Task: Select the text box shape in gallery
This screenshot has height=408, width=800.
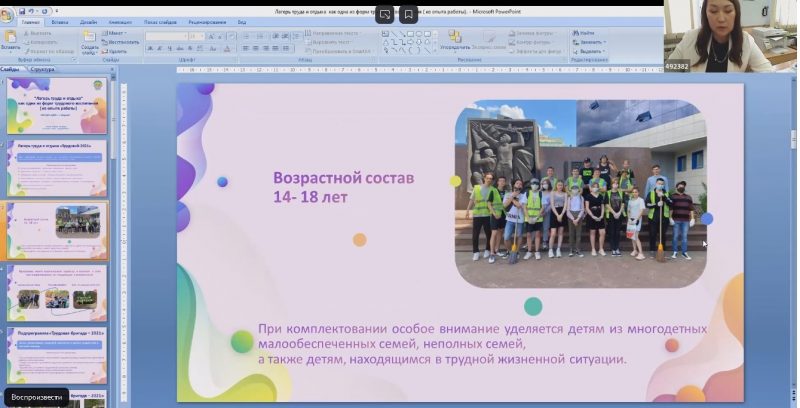Action: 386,34
